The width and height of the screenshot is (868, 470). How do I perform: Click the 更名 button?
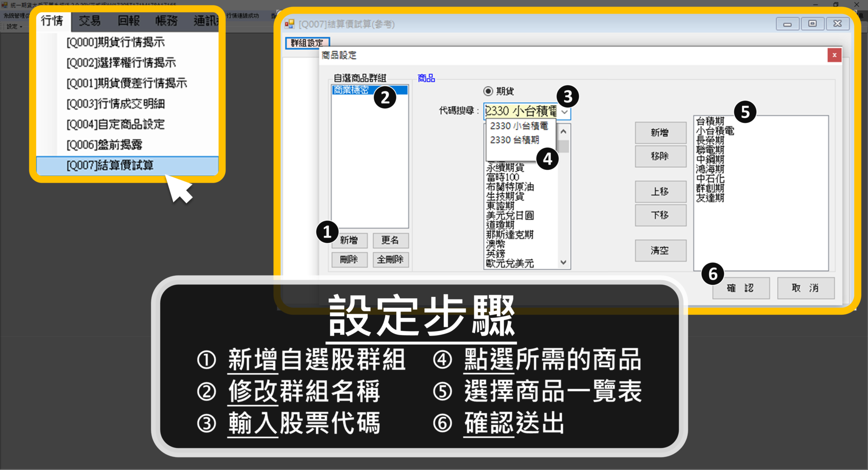(390, 240)
